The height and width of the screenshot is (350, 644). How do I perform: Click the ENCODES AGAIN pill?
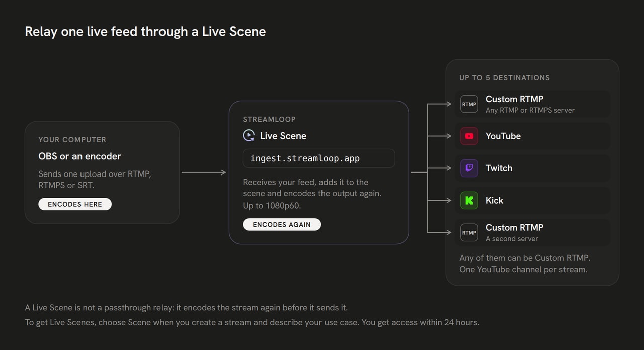[x=282, y=224]
